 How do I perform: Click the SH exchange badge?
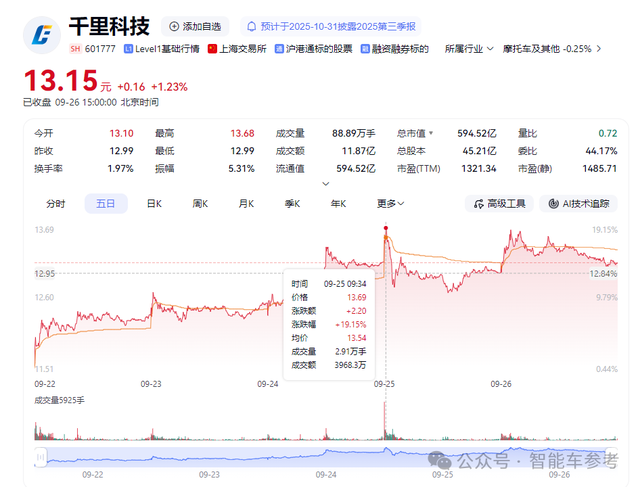pos(75,49)
